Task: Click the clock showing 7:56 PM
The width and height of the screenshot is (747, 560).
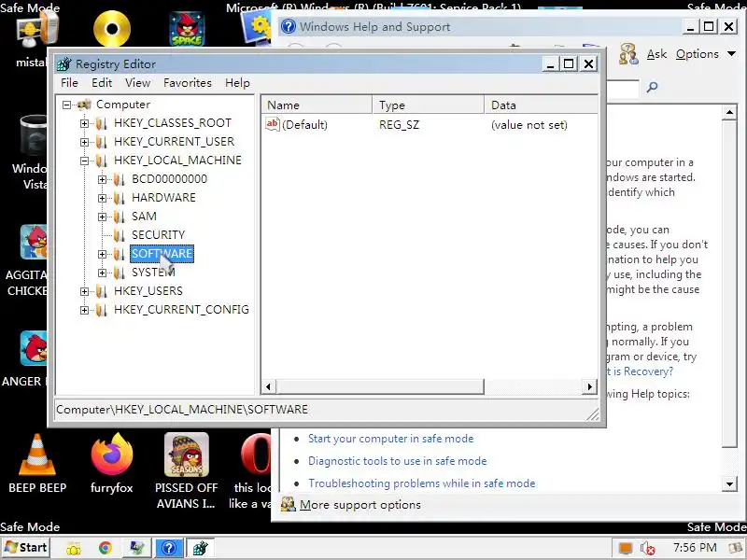Action: (x=695, y=548)
